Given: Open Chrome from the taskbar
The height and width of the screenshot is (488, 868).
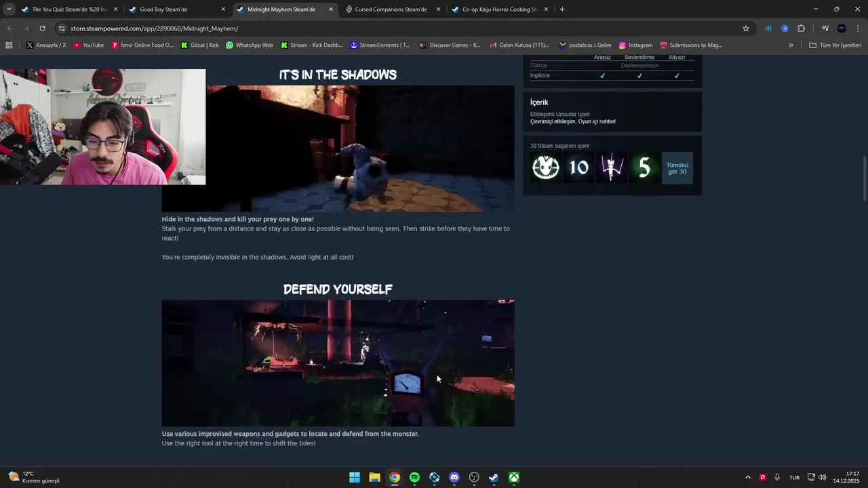Looking at the screenshot, I should [395, 477].
